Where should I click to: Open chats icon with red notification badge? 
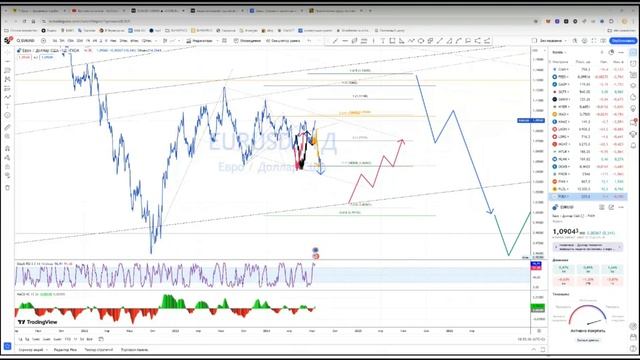point(633,122)
